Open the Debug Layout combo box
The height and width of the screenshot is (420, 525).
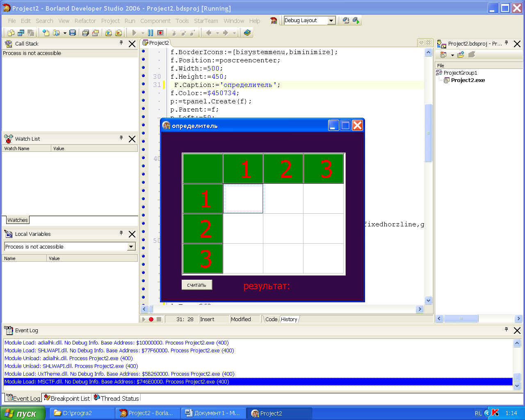331,21
